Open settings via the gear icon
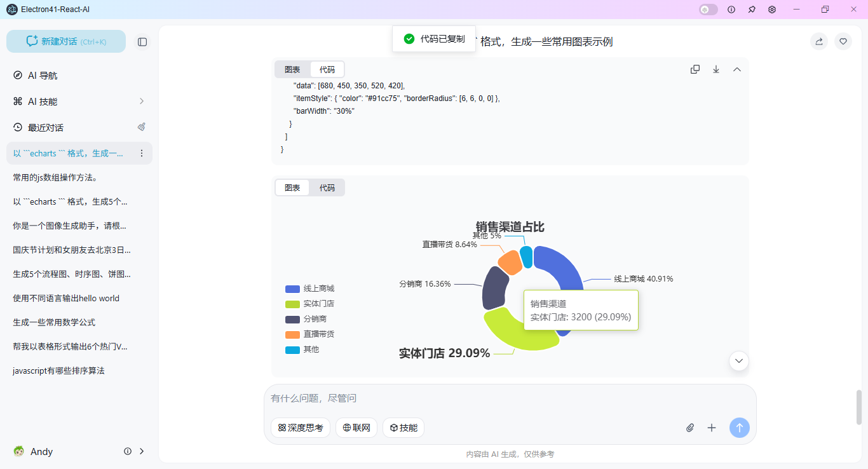 pyautogui.click(x=772, y=10)
